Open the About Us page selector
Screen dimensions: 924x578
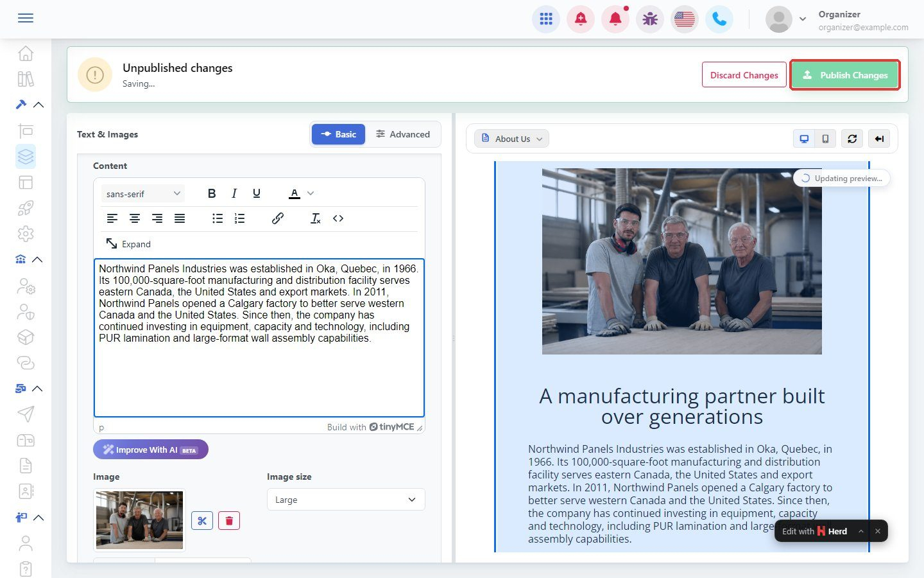(512, 139)
